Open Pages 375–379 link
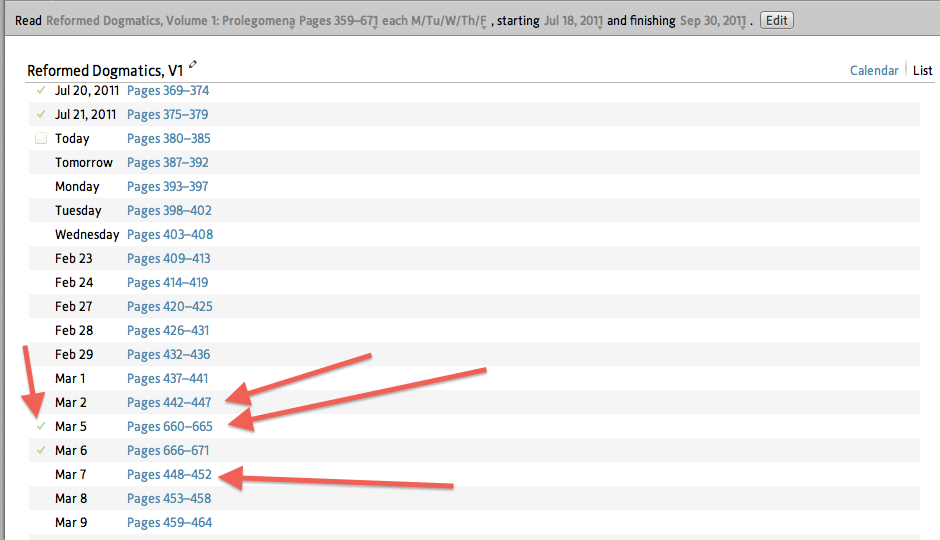940x540 pixels. (x=168, y=114)
